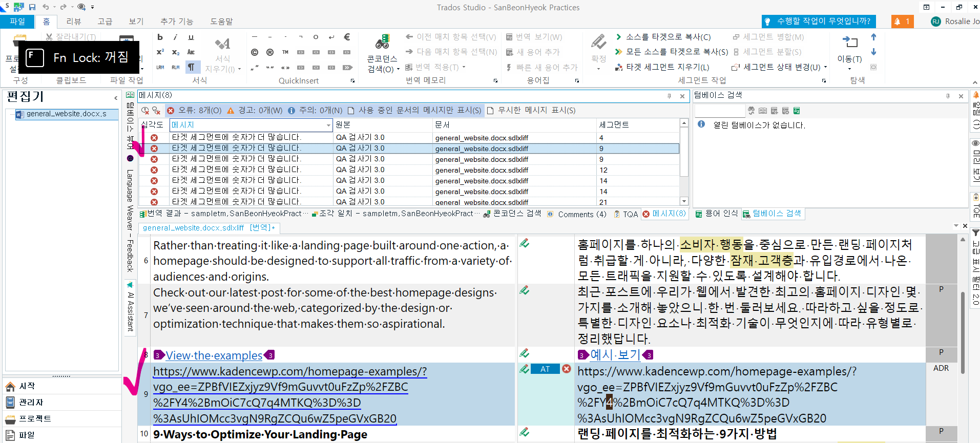Screen dimensions: 980x443
Task: Switch to the 리뷰 ribbon tab
Action: (x=74, y=22)
